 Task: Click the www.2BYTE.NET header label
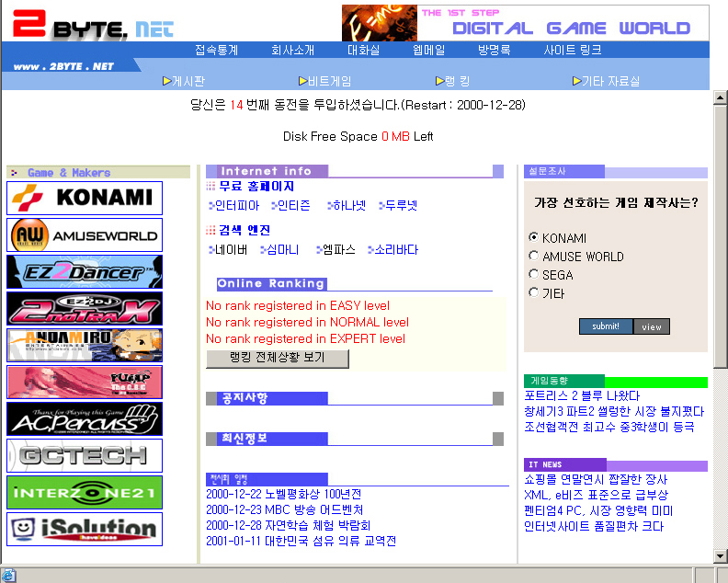click(x=63, y=66)
